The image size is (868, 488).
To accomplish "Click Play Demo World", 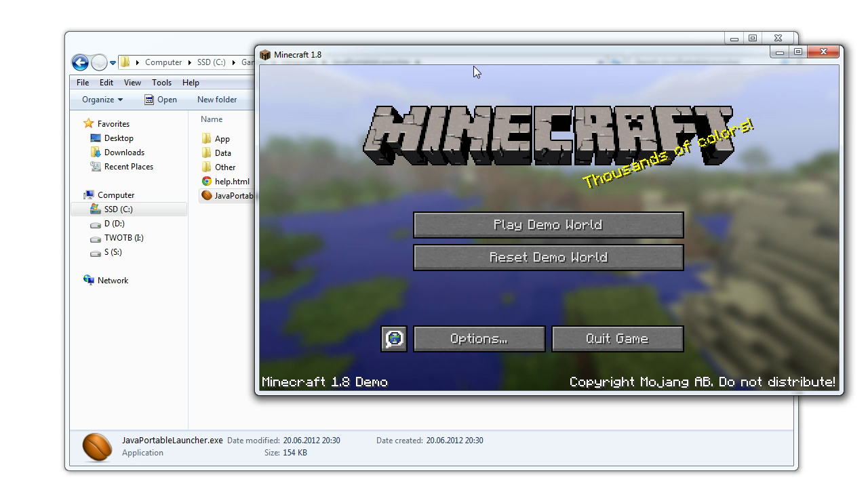I will tap(548, 224).
